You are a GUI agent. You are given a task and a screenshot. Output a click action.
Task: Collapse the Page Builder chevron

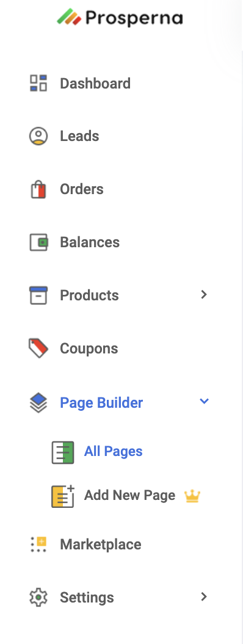[204, 401]
